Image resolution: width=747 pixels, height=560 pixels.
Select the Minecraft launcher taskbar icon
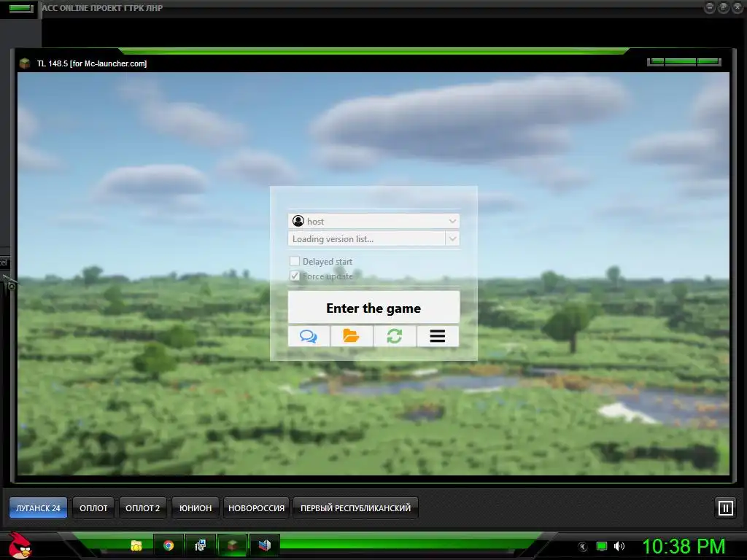(x=233, y=545)
